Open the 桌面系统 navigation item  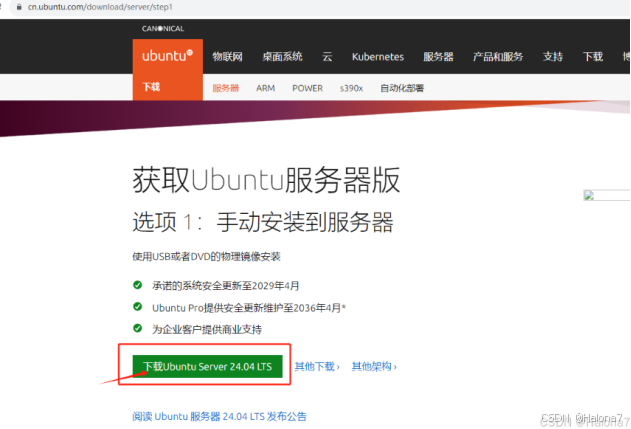[x=282, y=57]
